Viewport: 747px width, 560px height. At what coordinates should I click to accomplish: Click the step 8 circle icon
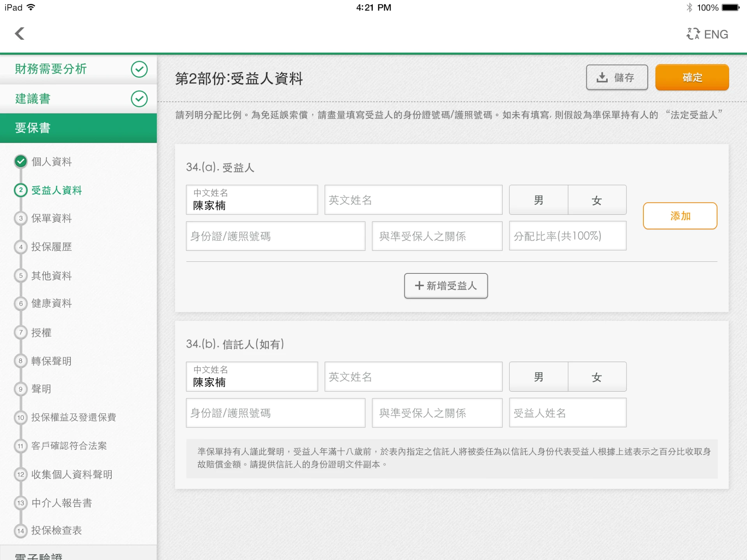point(21,361)
